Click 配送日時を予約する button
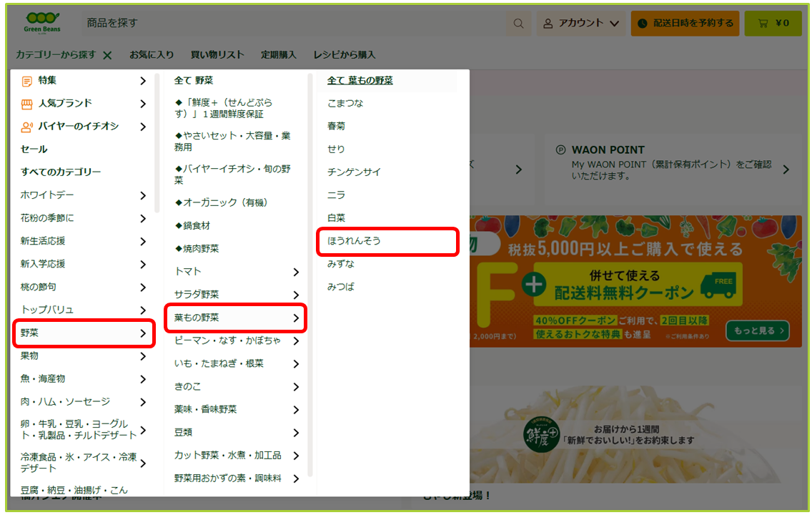Viewport: 812px width, 515px height. click(x=685, y=24)
